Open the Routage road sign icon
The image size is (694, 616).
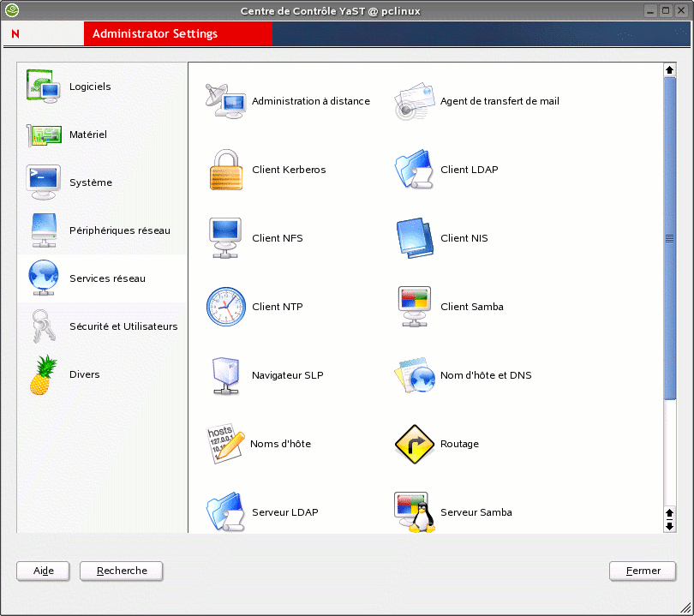pos(415,444)
